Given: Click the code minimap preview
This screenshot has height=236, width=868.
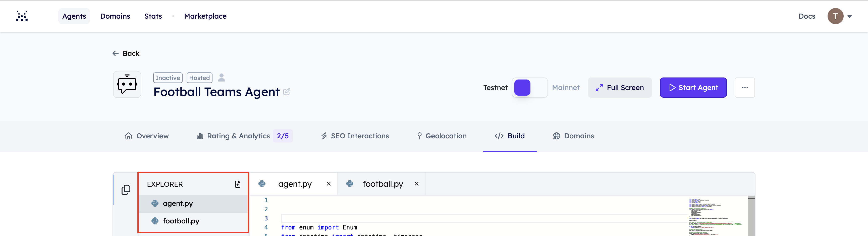Looking at the screenshot, I should [716, 216].
